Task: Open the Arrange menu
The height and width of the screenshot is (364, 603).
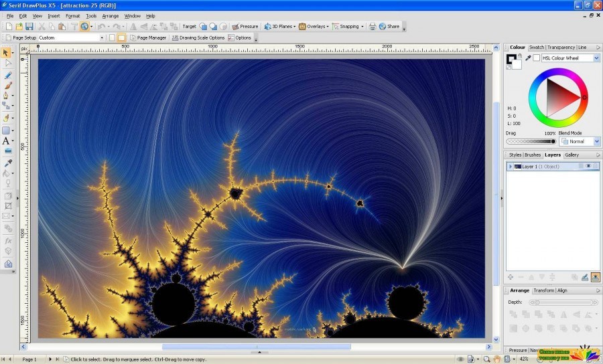Action: coord(111,16)
